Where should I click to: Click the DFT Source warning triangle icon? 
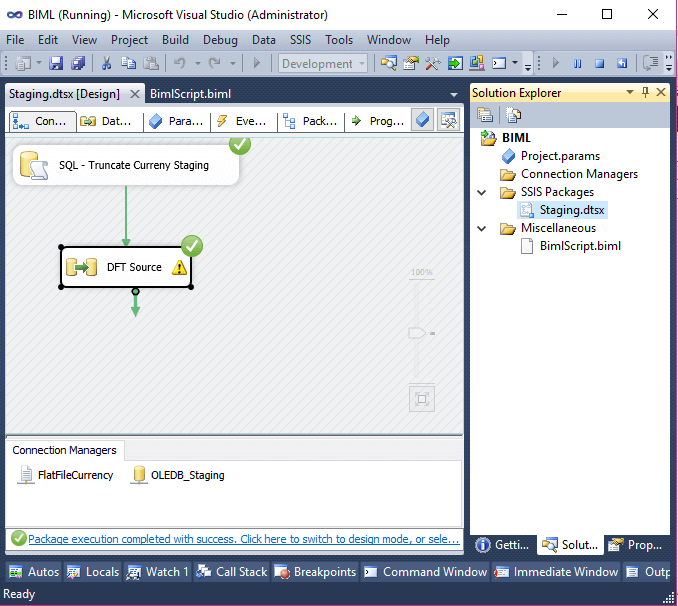(179, 267)
